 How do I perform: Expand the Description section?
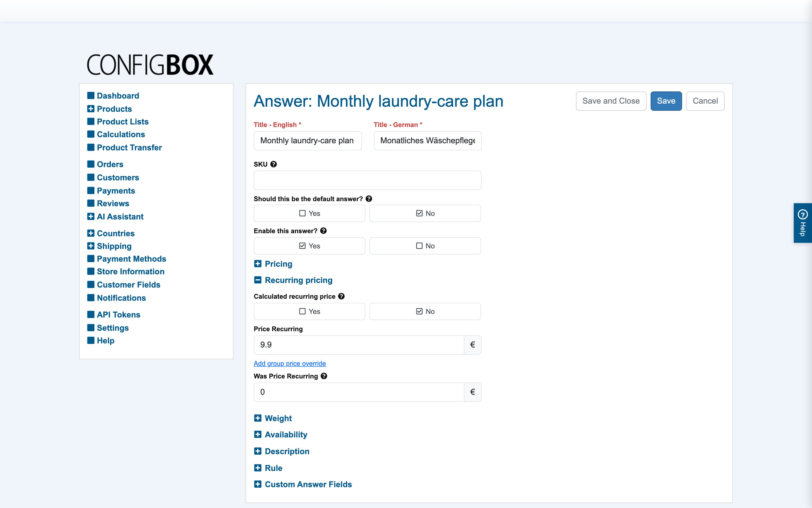[x=281, y=451]
